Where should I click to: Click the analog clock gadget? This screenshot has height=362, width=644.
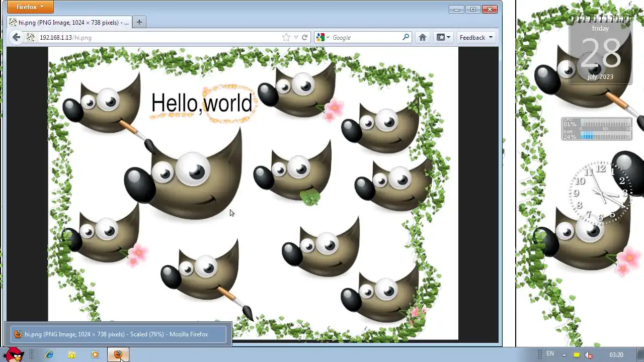(x=600, y=192)
